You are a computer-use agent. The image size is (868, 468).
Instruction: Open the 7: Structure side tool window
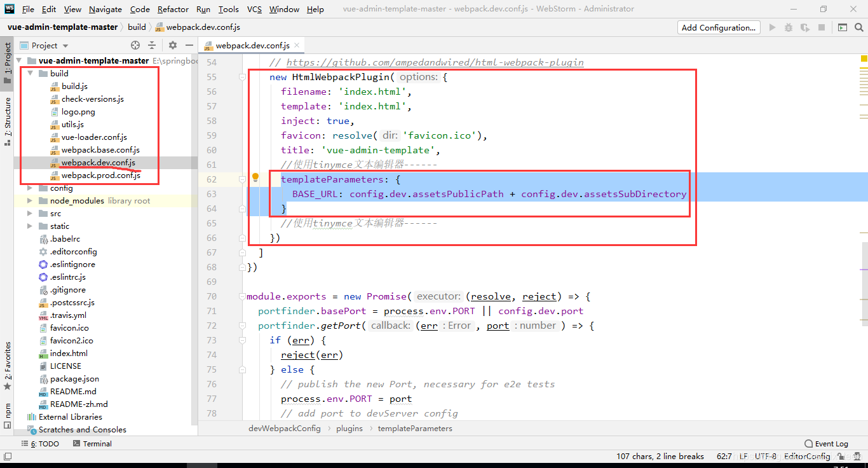pyautogui.click(x=7, y=121)
